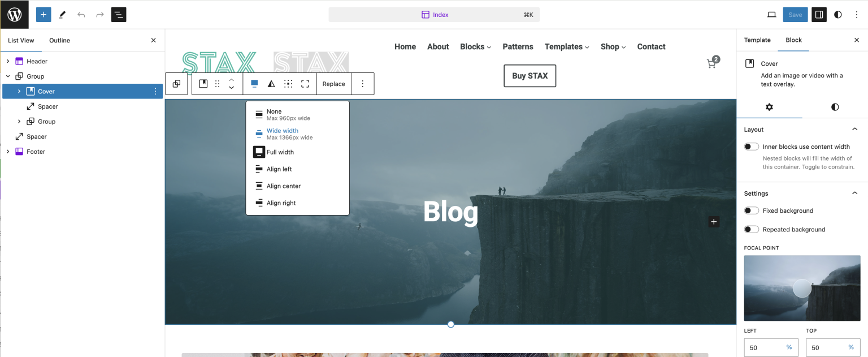The image size is (868, 357).
Task: Enable Inner blocks use content width
Action: (751, 147)
